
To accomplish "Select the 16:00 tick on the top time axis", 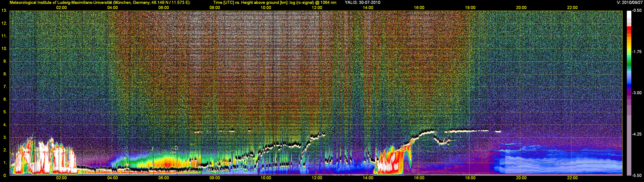I will click(x=419, y=7).
